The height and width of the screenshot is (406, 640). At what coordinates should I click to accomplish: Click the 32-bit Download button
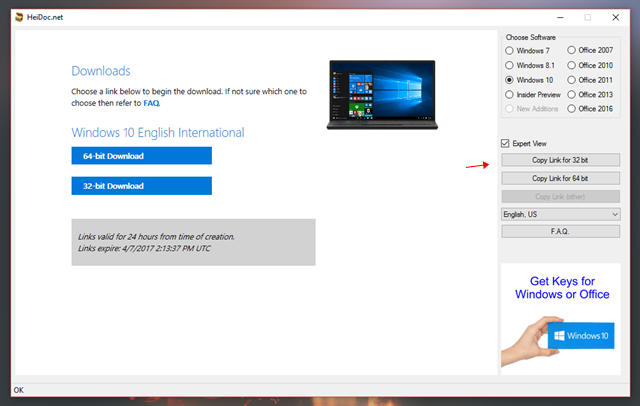tap(141, 186)
